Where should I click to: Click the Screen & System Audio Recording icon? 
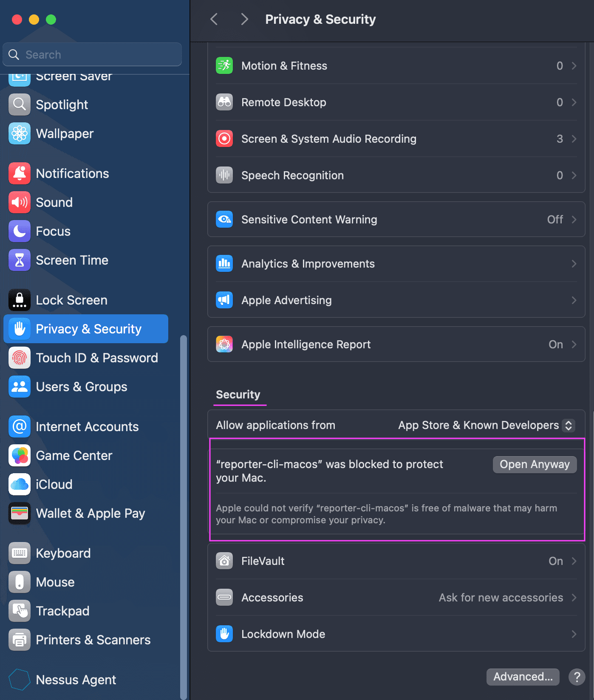point(224,139)
